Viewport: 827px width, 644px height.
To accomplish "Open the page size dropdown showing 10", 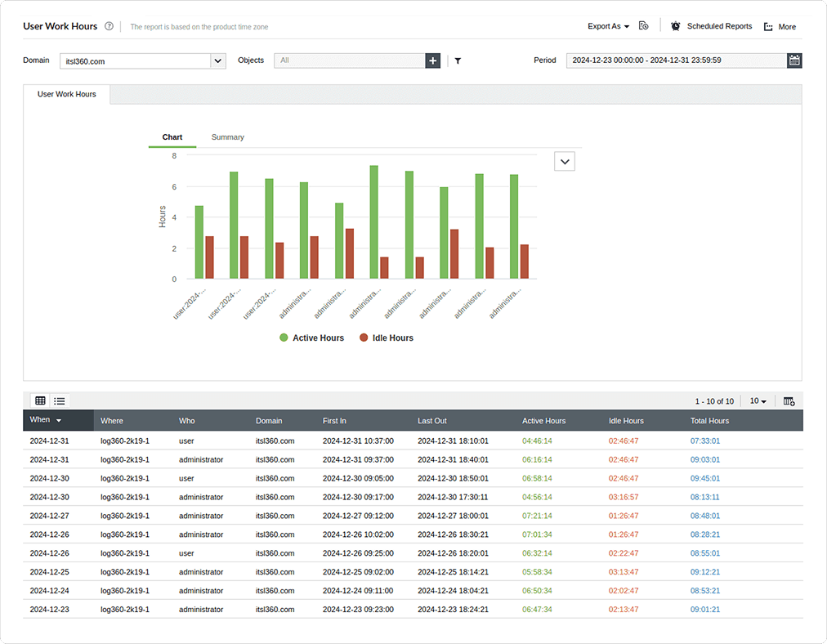I will coord(757,400).
